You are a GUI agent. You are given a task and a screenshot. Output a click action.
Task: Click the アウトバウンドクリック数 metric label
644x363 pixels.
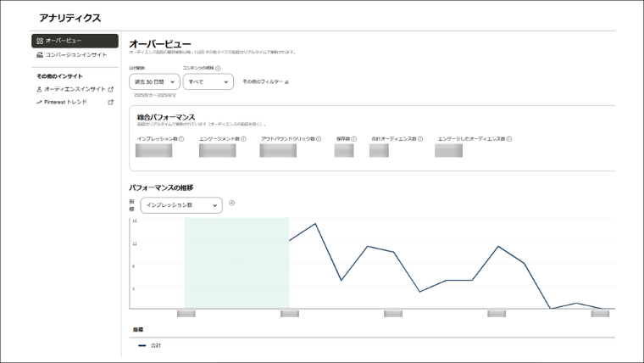point(288,139)
